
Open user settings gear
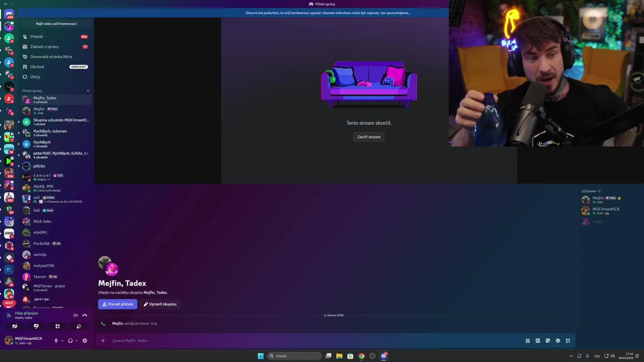[x=85, y=340]
